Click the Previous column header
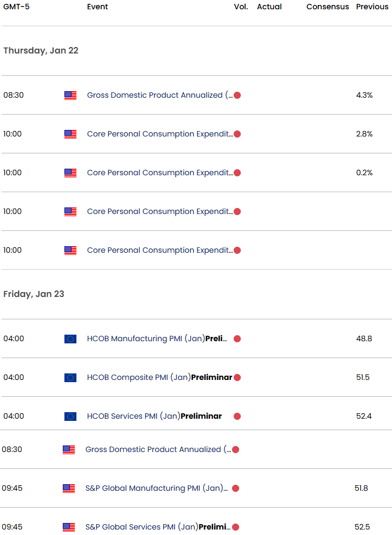The width and height of the screenshot is (392, 535). pos(372,7)
